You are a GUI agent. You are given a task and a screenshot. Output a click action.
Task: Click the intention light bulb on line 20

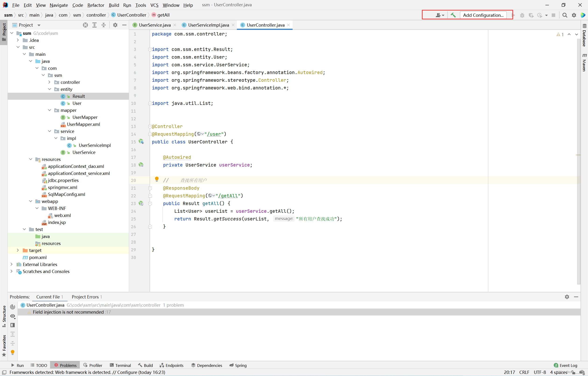click(x=157, y=179)
